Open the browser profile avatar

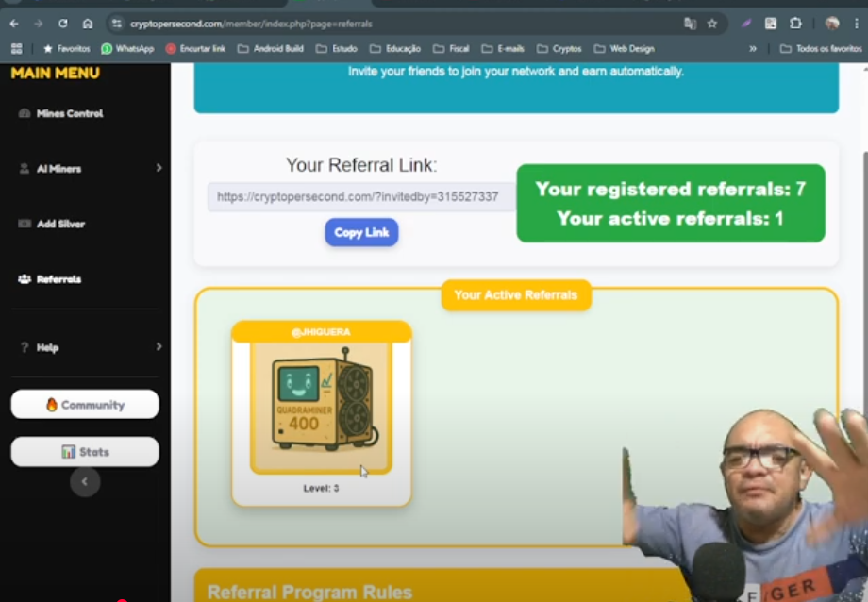pyautogui.click(x=832, y=24)
